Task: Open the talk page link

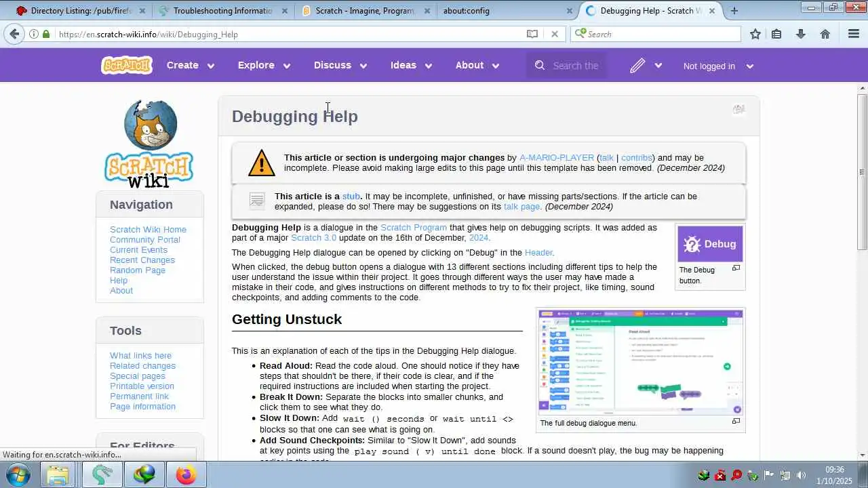Action: 521,206
